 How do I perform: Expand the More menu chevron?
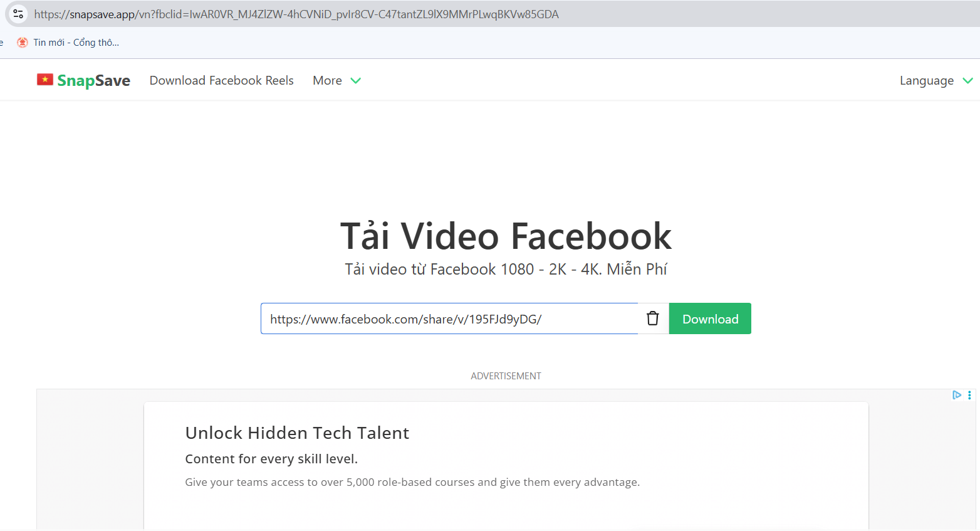pos(356,81)
